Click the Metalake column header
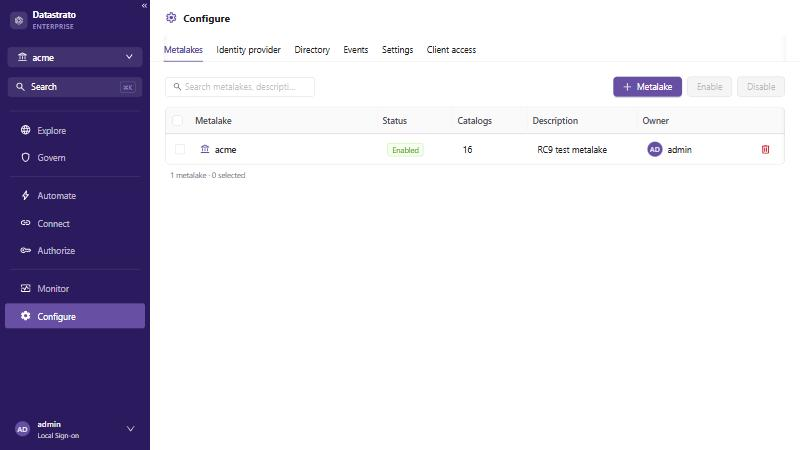Viewport: 800px width, 450px height. [213, 121]
